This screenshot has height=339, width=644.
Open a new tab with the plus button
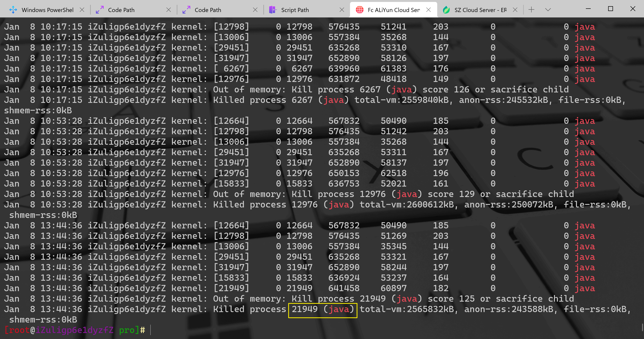(x=531, y=10)
